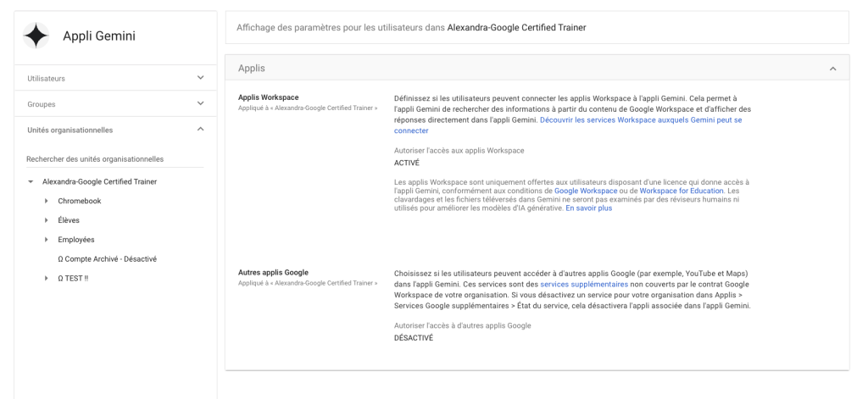Click the Rechercher des unités organisationnelles field
Viewport: 868px width, 399px height.
114,158
